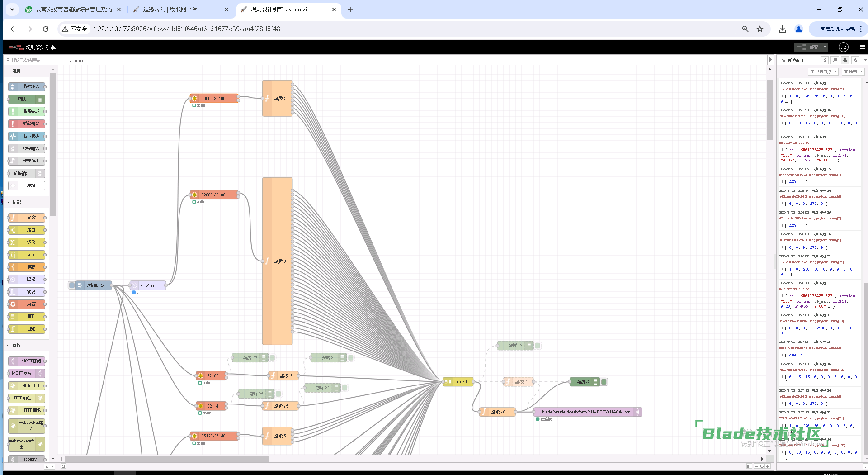868x475 pixels.
Task: Toggle the 调试 23 debug node output button
Action: tap(345, 388)
